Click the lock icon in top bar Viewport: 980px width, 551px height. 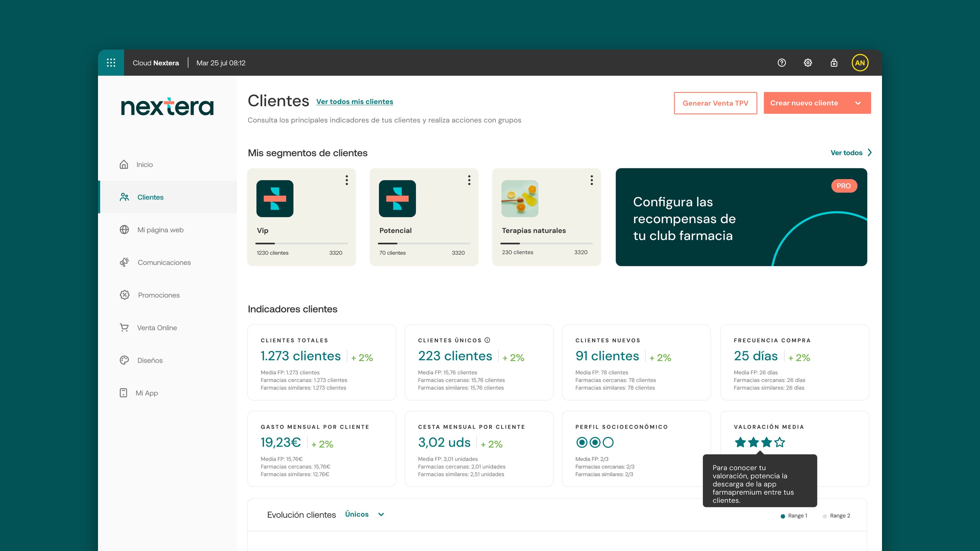point(834,63)
